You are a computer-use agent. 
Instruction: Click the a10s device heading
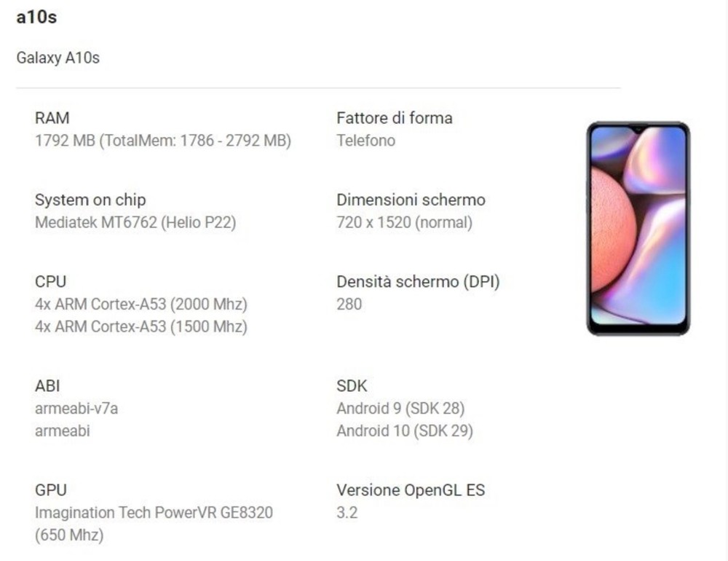pos(36,17)
